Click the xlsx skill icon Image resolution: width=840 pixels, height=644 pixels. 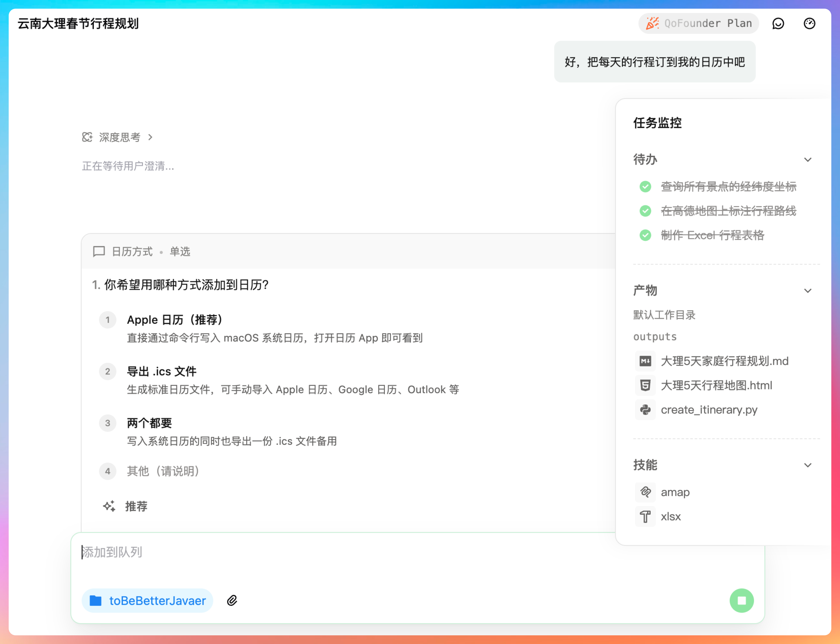pyautogui.click(x=645, y=517)
